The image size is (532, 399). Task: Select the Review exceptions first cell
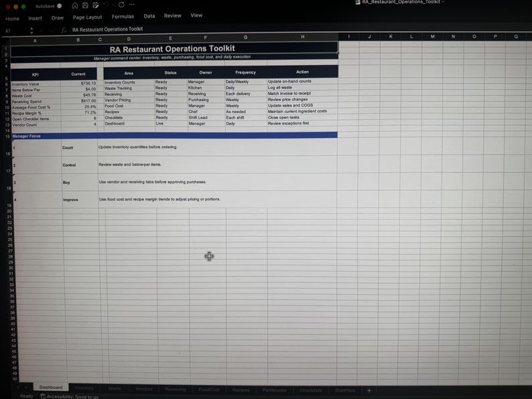pyautogui.click(x=302, y=123)
